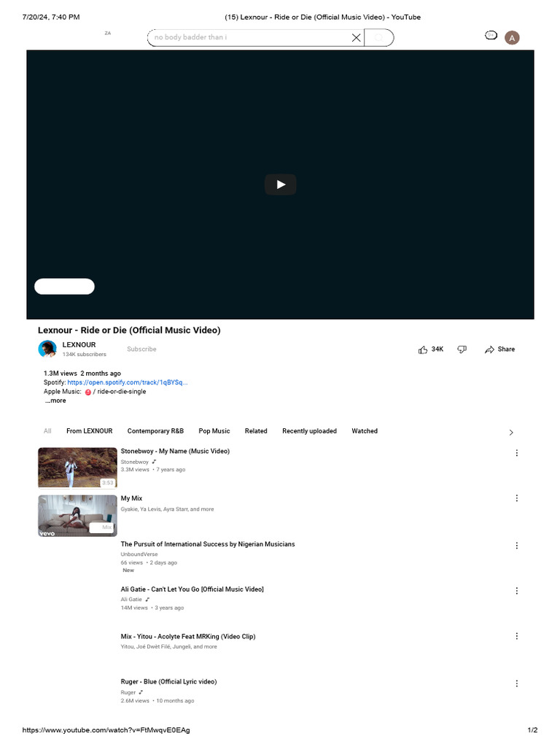Viewport: 560px width, 747px height.
Task: Open the LEXNOUR channel avatar
Action: click(x=47, y=349)
